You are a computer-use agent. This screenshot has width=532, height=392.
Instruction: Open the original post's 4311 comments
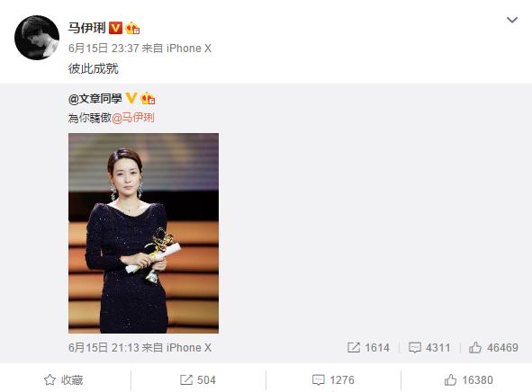coord(429,348)
